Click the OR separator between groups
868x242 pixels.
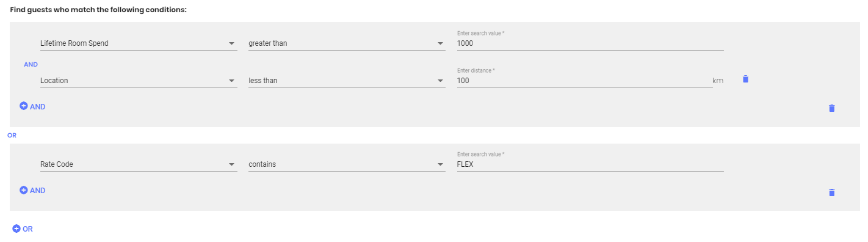coord(12,136)
